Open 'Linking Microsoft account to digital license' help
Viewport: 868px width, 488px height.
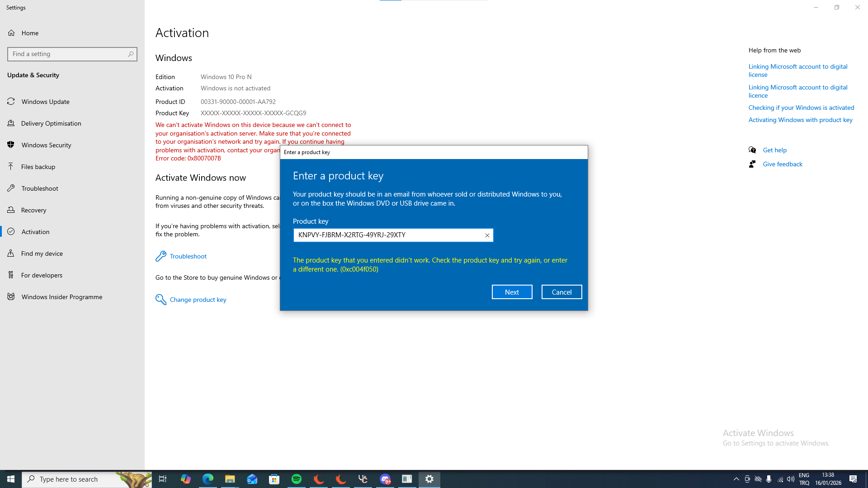(x=798, y=70)
